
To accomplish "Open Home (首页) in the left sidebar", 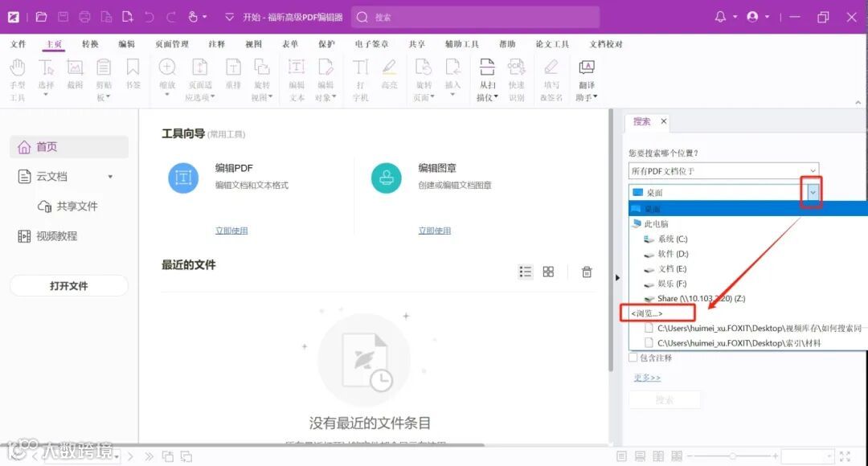I will tap(68, 147).
